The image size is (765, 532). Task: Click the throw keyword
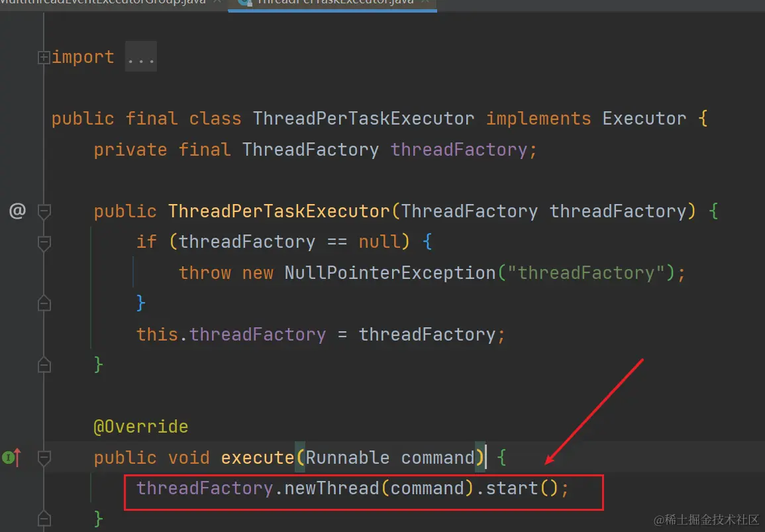click(x=205, y=273)
